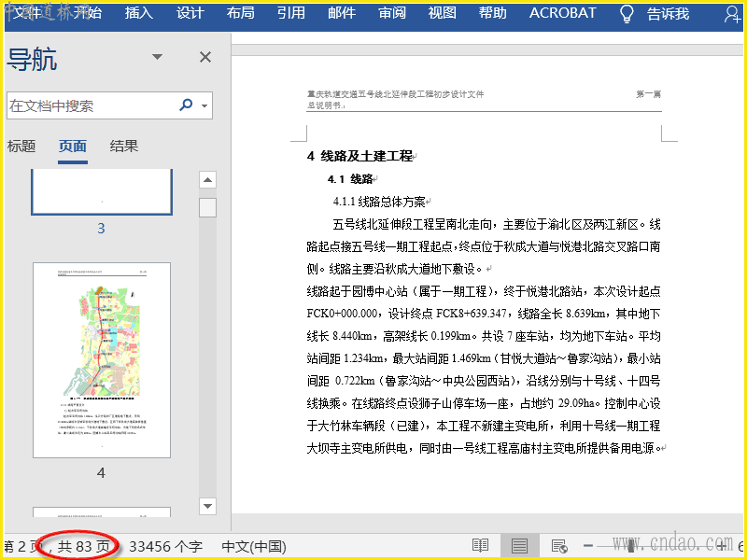Click the search magnifier icon in navigation pane

point(186,105)
